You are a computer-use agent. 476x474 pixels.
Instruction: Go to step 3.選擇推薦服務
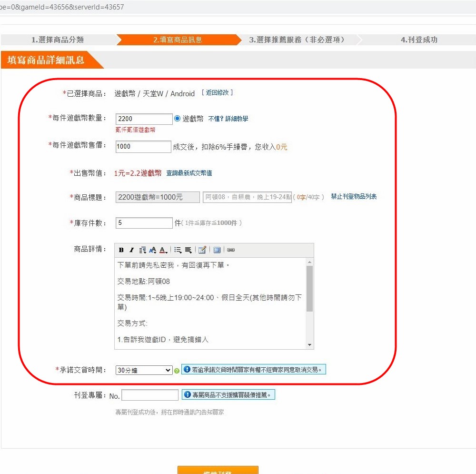tap(297, 40)
